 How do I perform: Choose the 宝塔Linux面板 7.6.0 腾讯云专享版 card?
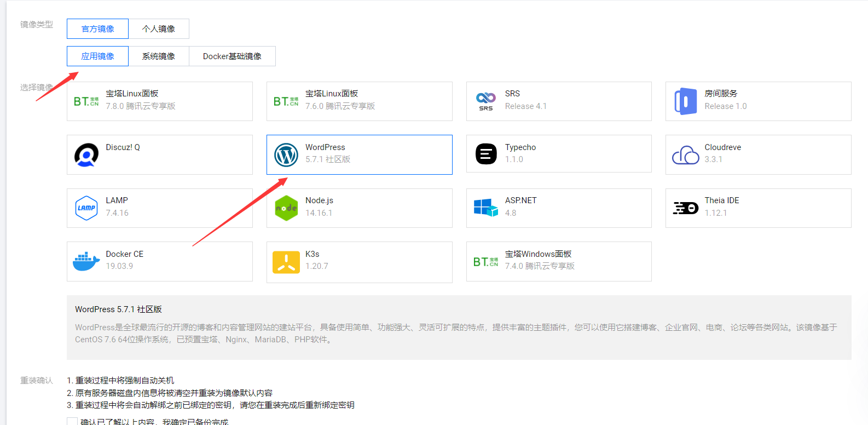click(x=360, y=101)
